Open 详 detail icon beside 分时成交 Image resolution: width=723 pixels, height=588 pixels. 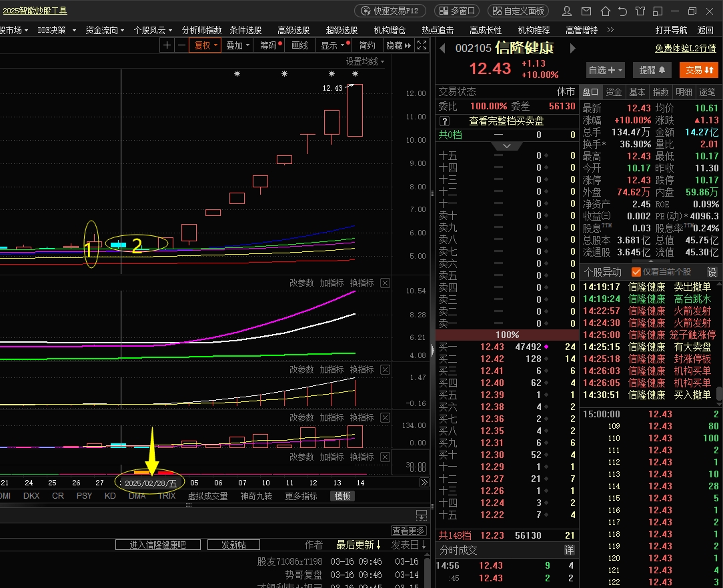[x=569, y=550]
